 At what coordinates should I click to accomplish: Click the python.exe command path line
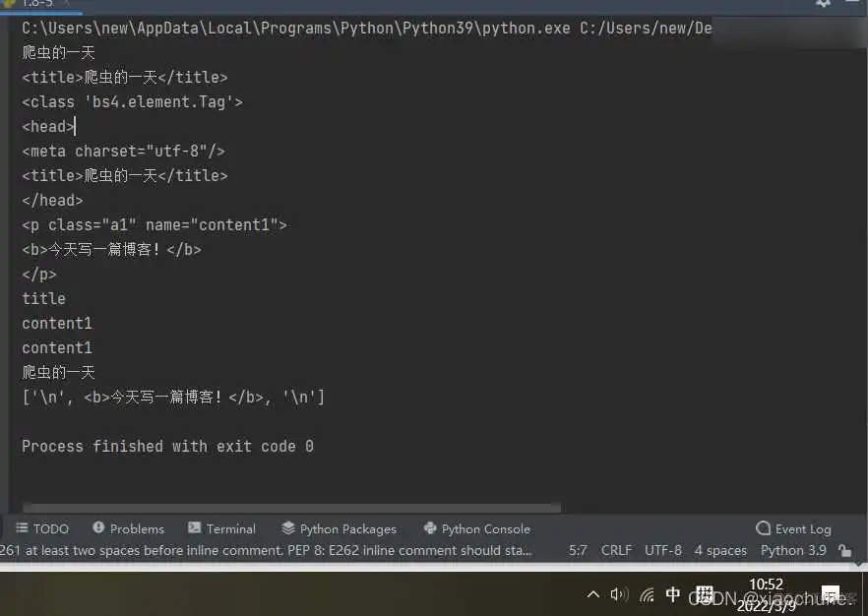(x=366, y=29)
